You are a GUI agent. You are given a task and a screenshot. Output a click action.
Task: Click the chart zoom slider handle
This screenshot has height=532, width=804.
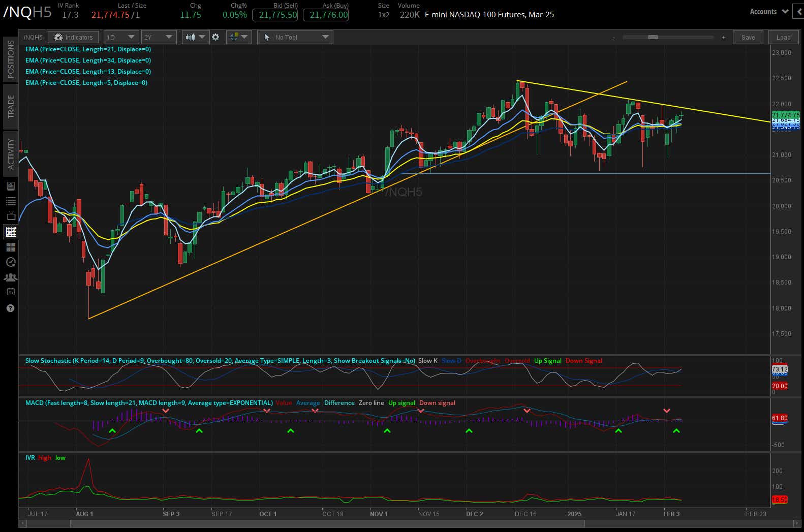pyautogui.click(x=653, y=37)
